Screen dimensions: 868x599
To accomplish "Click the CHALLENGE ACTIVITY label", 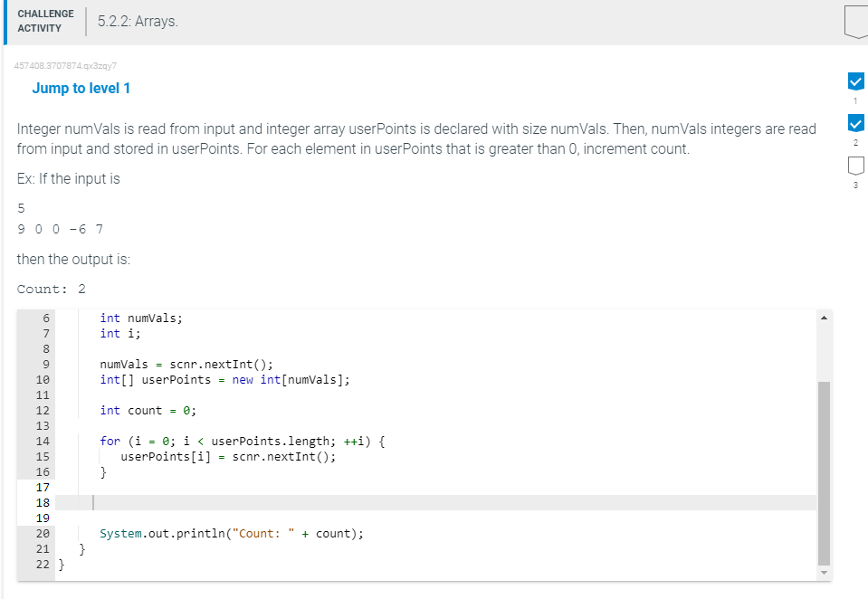I will click(x=45, y=19).
